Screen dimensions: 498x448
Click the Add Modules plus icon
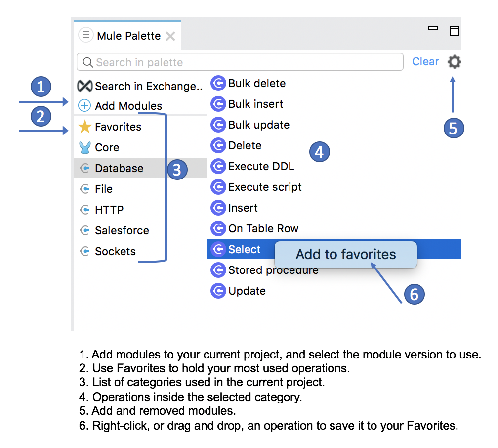coord(85,105)
